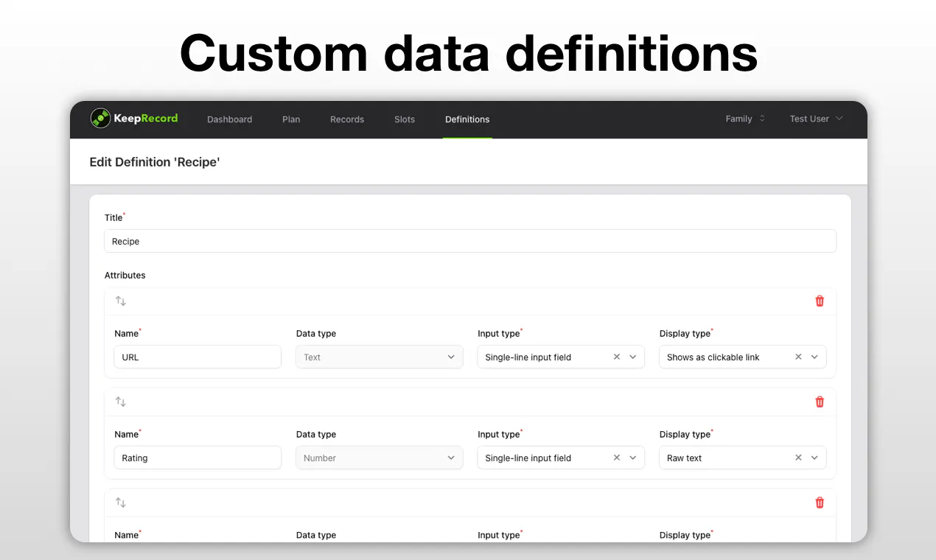Switch to the Records tab

point(347,119)
